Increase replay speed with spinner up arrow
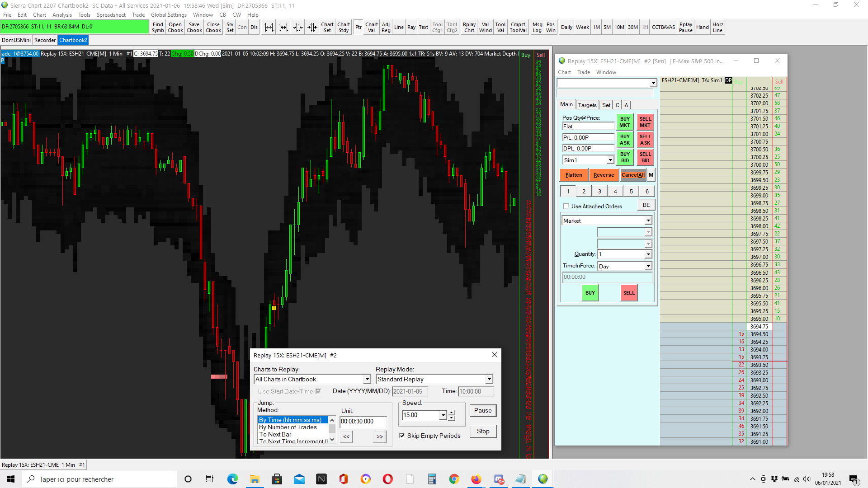868x488 pixels. coord(451,413)
